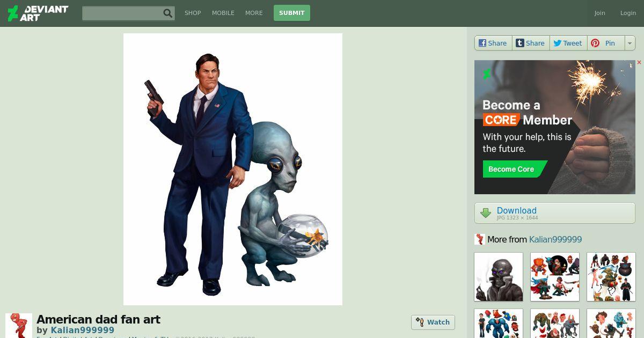This screenshot has height=338, width=644.
Task: Open Kalian999999 in More from heading
Action: click(555, 239)
